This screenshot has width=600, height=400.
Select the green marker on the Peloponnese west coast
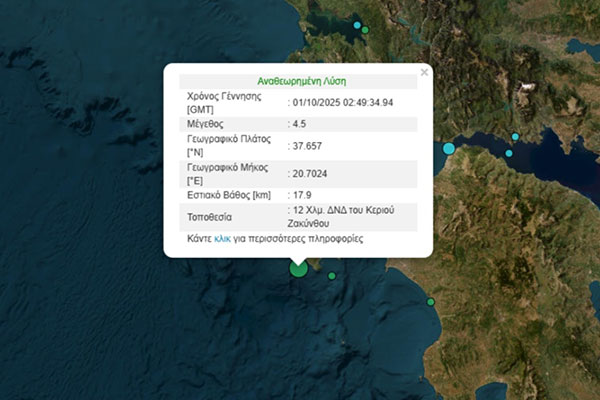(431, 302)
